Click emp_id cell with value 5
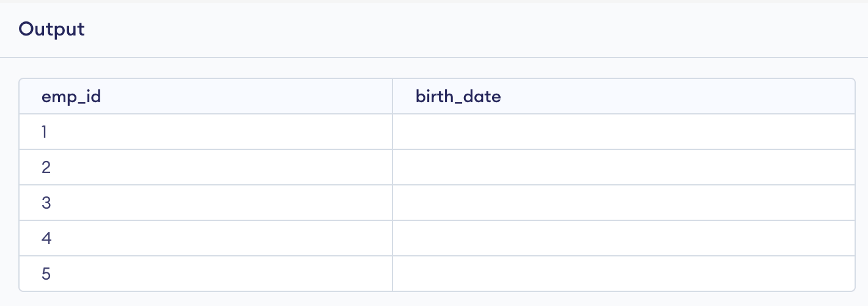Viewport: 868px width, 306px height. (x=46, y=274)
